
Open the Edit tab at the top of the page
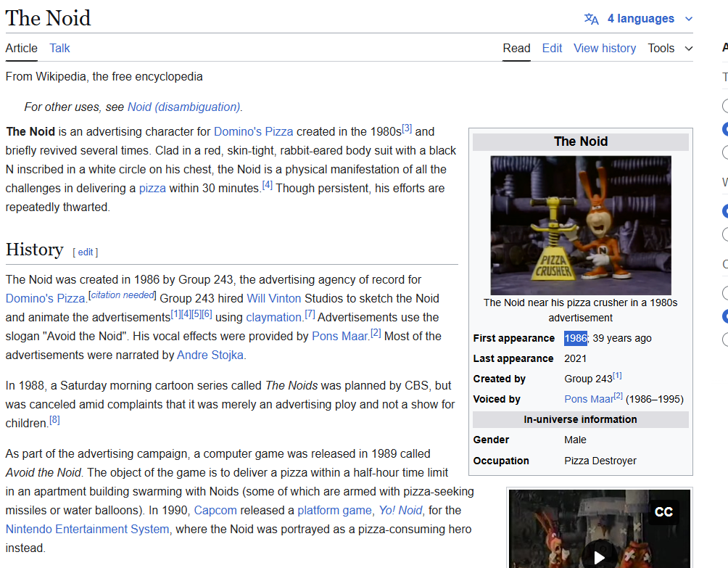[552, 49]
